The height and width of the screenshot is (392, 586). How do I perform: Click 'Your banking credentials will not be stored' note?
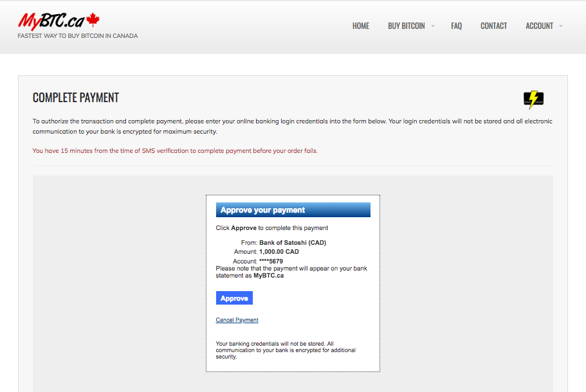coord(286,350)
